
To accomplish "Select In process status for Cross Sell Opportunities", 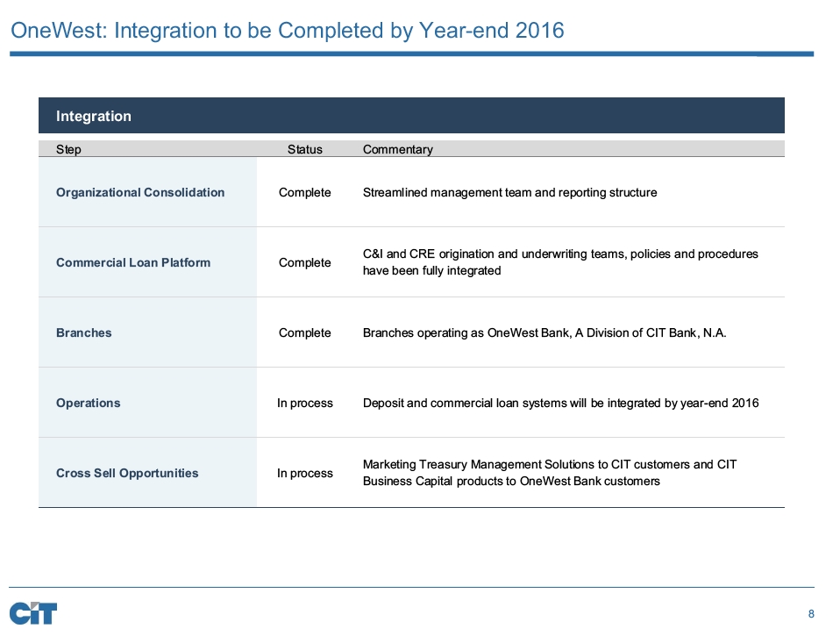I will (304, 473).
